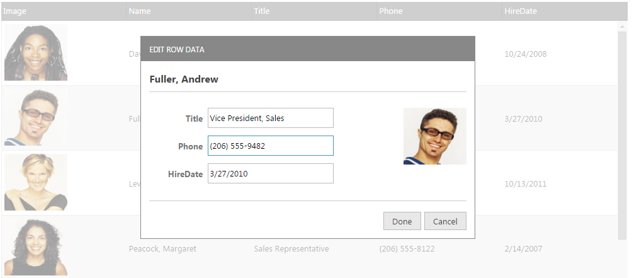Viewport: 644px width, 278px height.
Task: Select the first row employee photo in grid
Action: tap(36, 53)
